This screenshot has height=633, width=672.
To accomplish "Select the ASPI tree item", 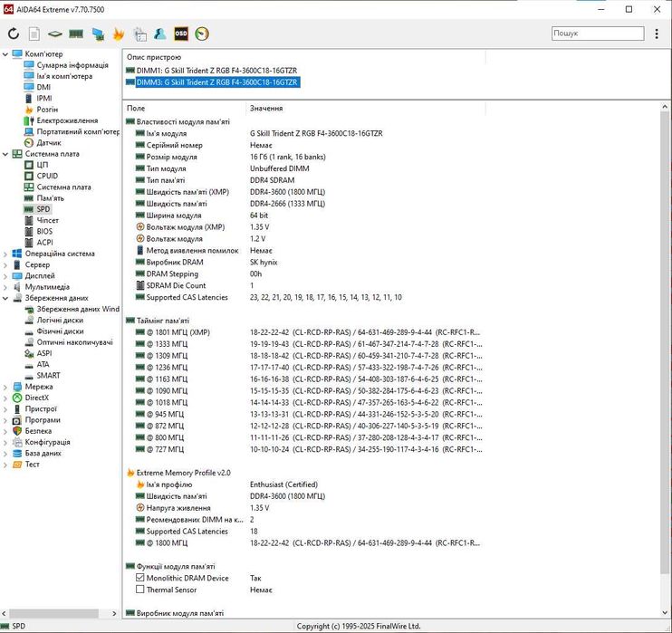I will click(44, 353).
